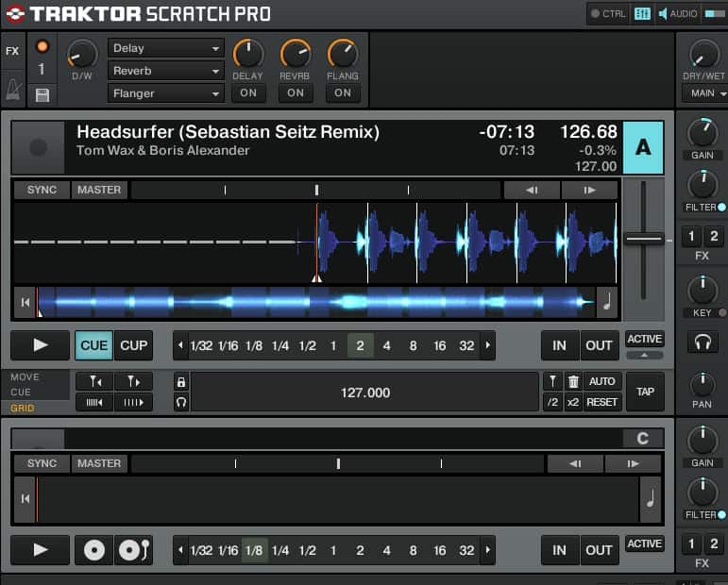The image size is (728, 585).
Task: Move deck A beatgrid marker left
Action: click(x=94, y=382)
